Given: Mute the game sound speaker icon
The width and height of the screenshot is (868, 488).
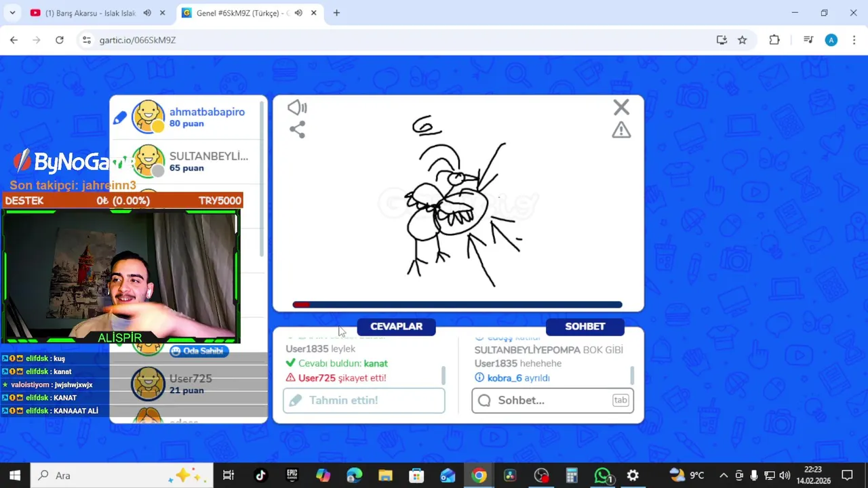Looking at the screenshot, I should click(x=297, y=108).
